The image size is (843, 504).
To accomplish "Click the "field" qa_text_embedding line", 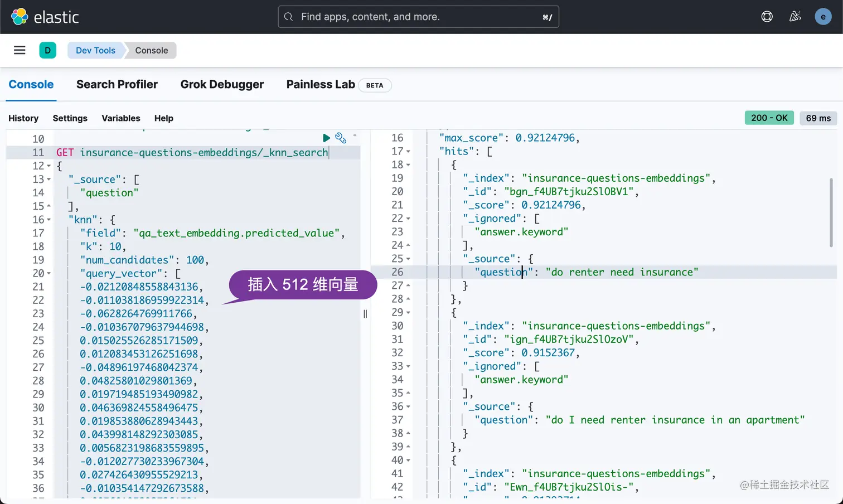I will [212, 233].
